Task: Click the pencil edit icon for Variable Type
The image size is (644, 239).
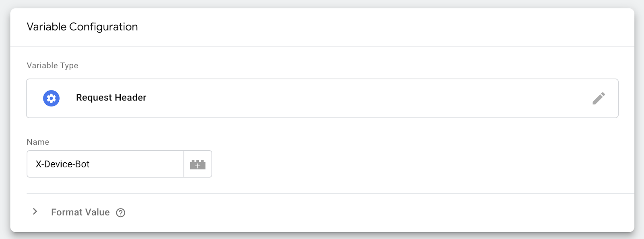Action: [x=599, y=98]
